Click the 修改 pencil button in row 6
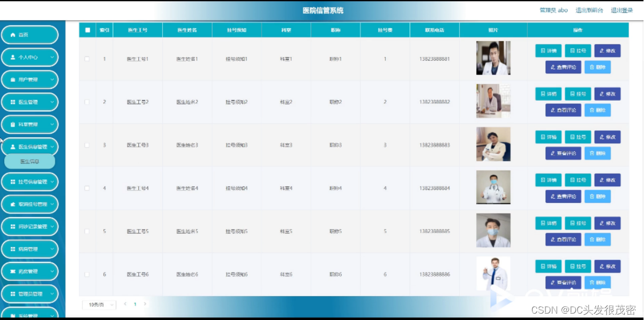 pyautogui.click(x=607, y=266)
